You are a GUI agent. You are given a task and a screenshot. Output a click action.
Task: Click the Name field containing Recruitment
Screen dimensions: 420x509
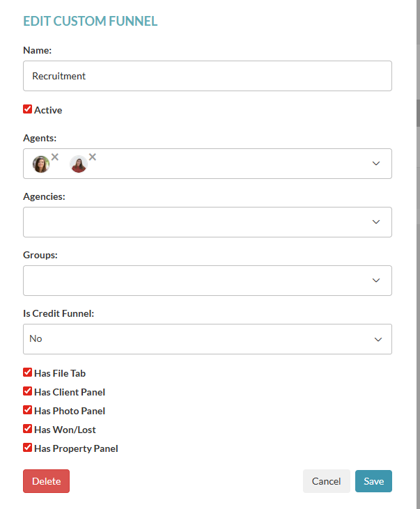[x=207, y=76]
